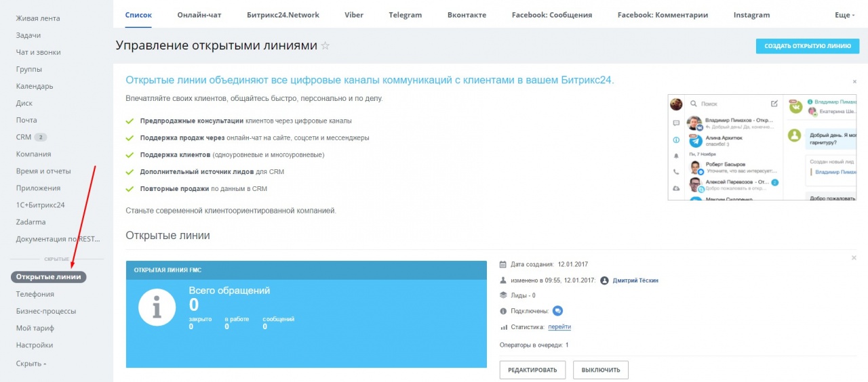Open Бизнес-процессы menu item

(x=46, y=311)
